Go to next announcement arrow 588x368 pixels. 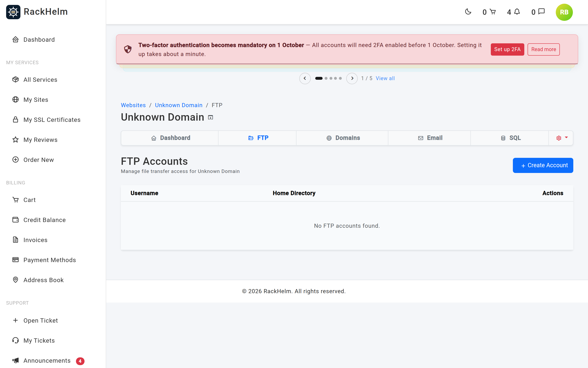(352, 78)
